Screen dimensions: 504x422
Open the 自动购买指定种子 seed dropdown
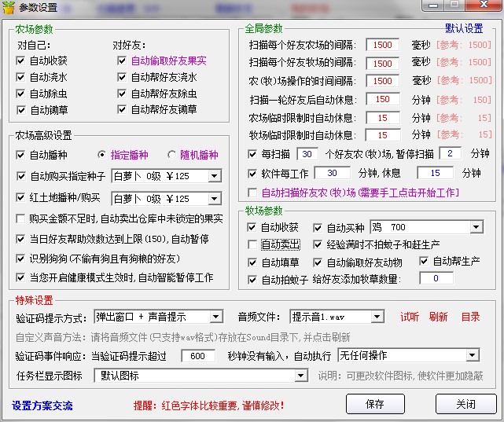215,176
